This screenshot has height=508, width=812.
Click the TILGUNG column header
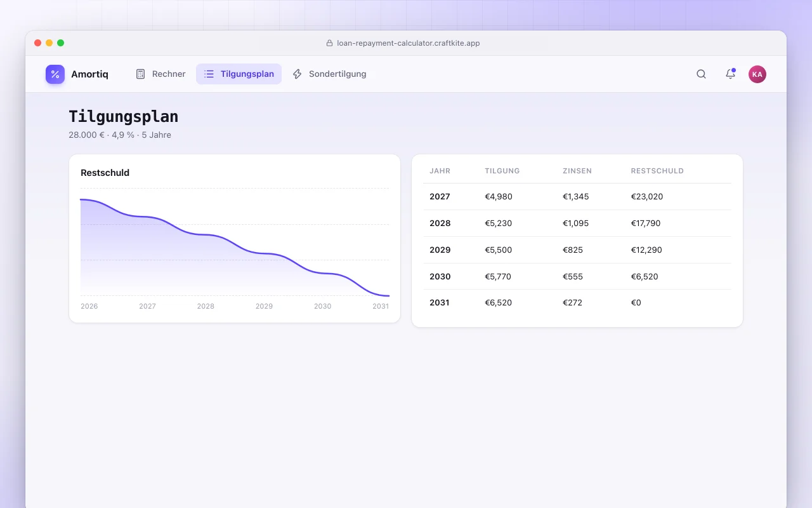tap(502, 171)
